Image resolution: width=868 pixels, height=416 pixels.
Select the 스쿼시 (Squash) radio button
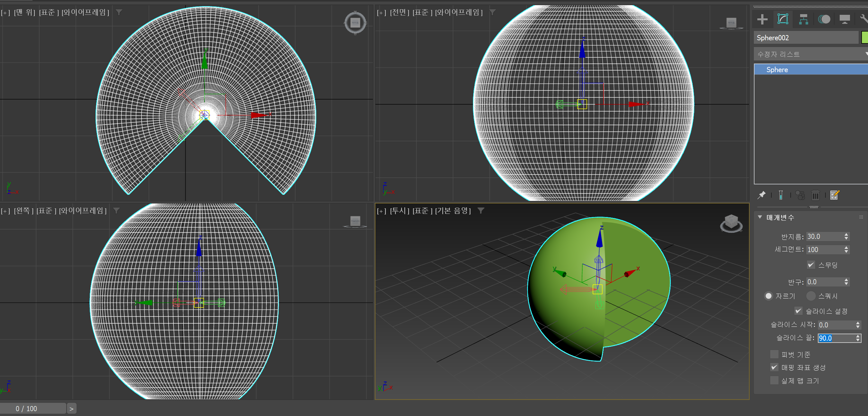[x=811, y=296]
